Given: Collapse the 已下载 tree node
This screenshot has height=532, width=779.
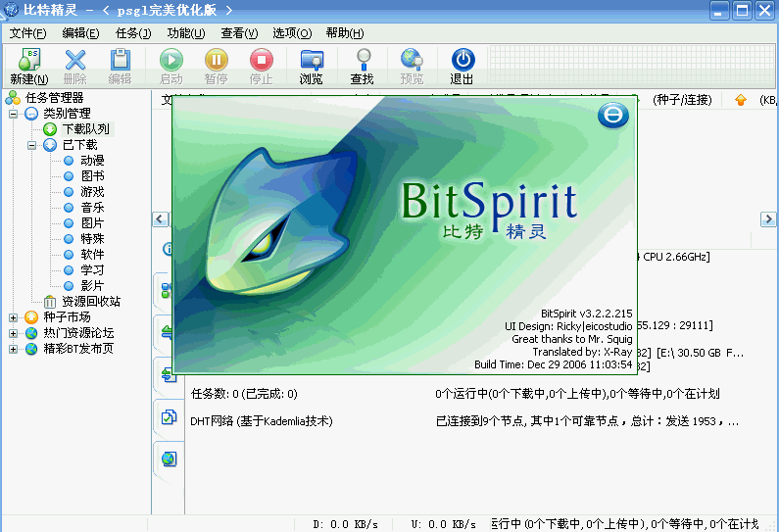Looking at the screenshot, I should [31, 145].
